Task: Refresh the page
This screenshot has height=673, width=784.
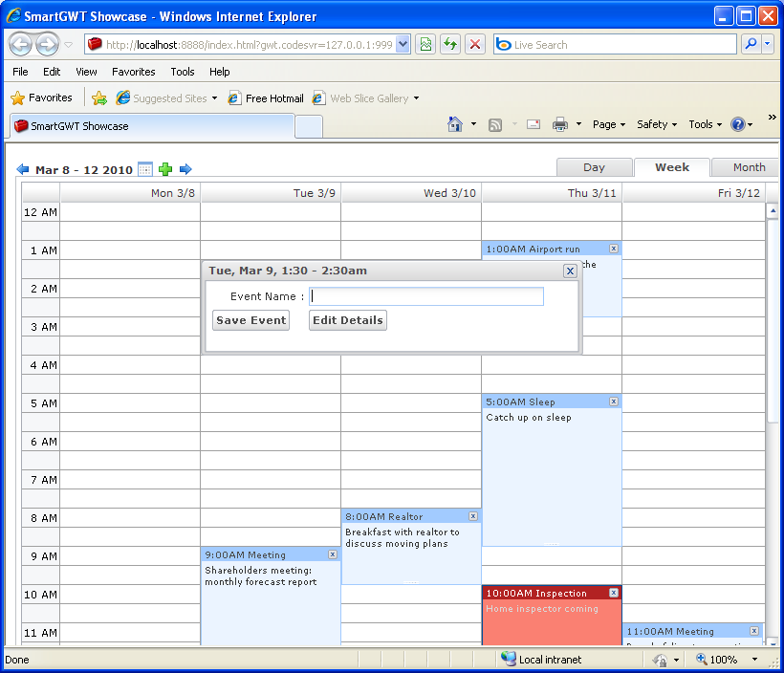Action: [450, 45]
